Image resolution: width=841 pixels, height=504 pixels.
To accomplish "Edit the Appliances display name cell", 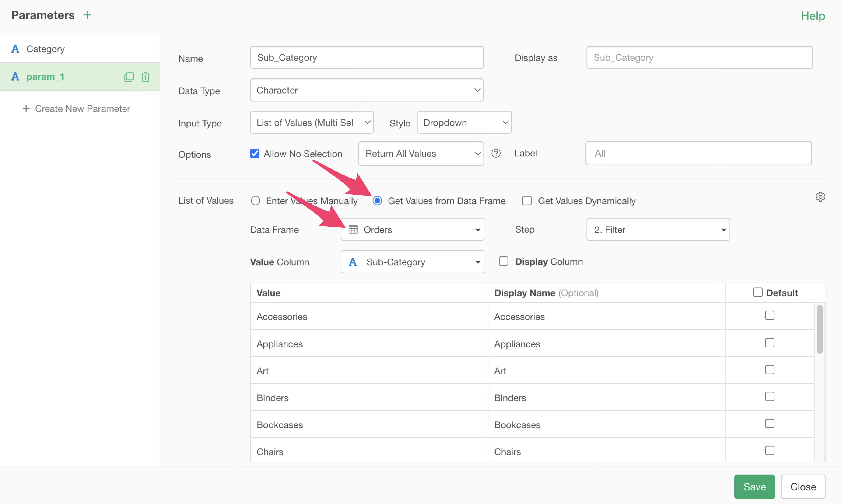I will coord(606,343).
